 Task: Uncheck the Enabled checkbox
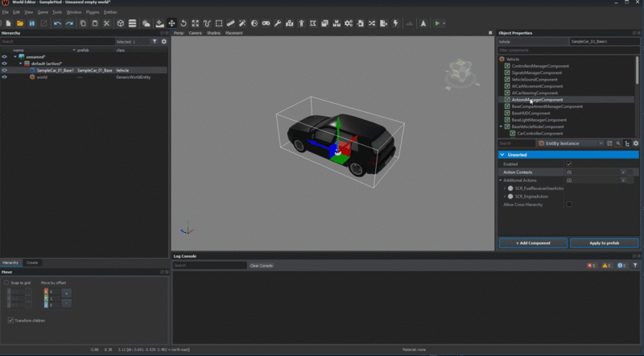(x=569, y=164)
